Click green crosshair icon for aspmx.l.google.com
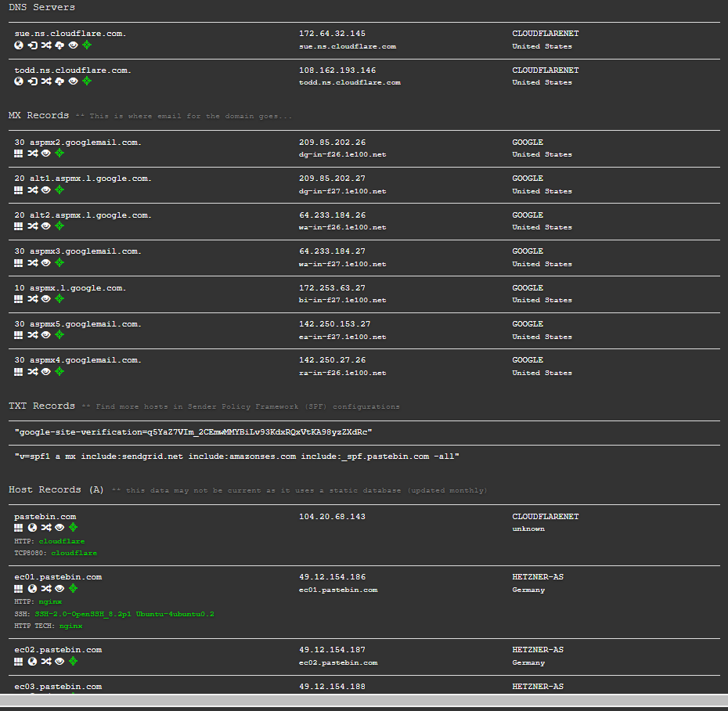Screen dimensions: 728x711 coord(59,299)
